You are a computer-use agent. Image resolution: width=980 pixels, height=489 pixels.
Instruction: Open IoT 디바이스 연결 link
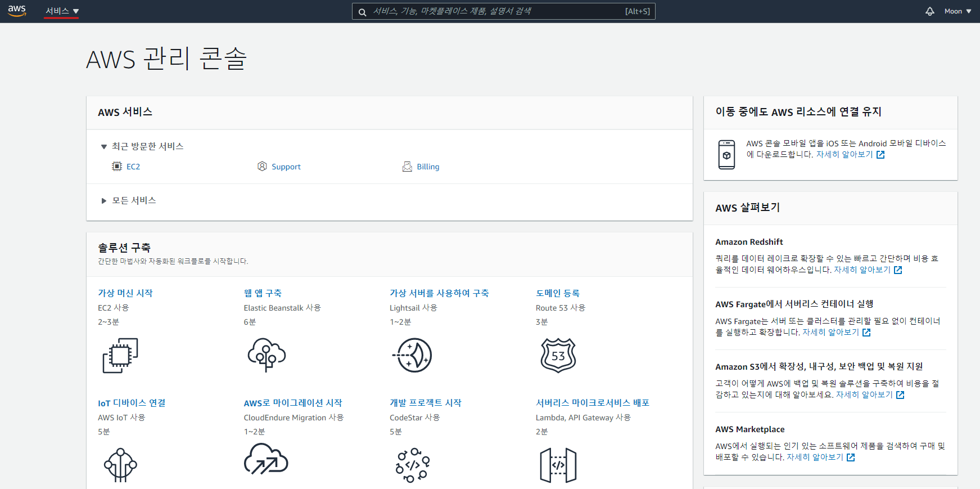point(132,403)
